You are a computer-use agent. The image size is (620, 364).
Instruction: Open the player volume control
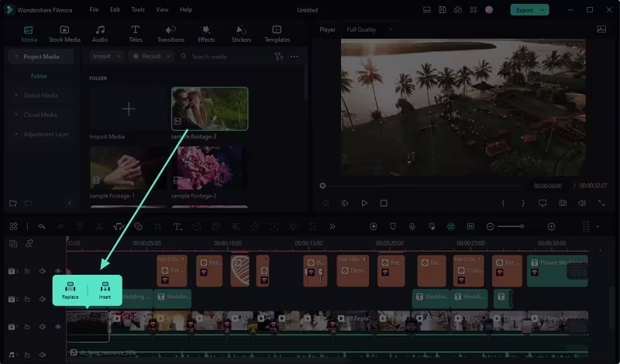582,203
